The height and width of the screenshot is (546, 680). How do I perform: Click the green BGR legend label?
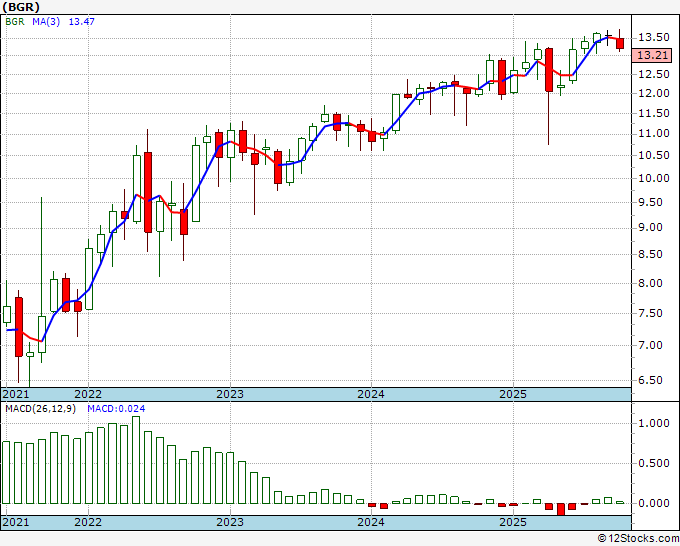point(15,22)
